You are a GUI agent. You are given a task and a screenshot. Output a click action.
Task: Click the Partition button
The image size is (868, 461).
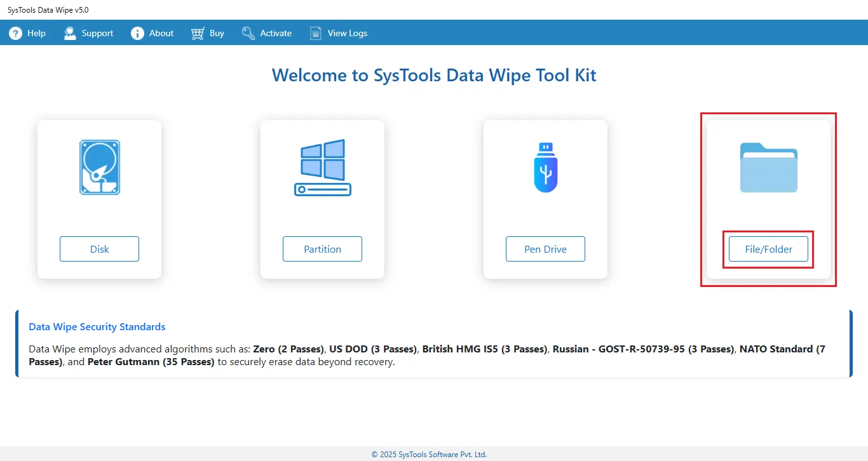[x=323, y=249]
